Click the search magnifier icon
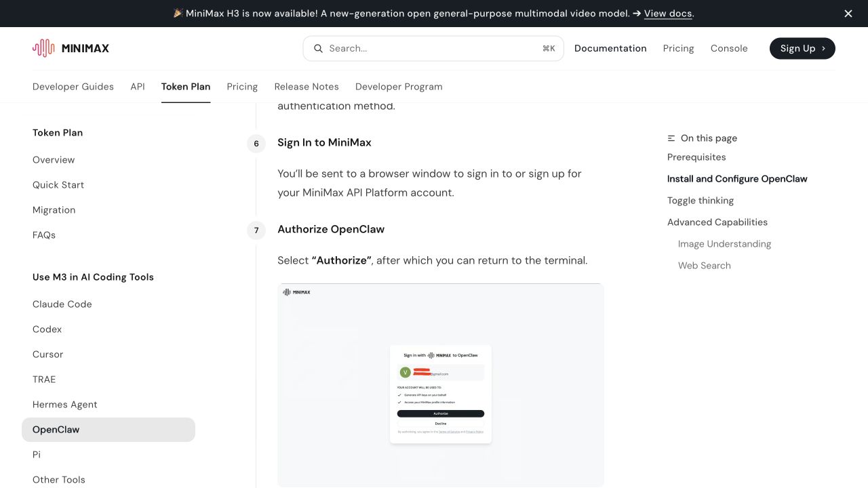 point(317,48)
